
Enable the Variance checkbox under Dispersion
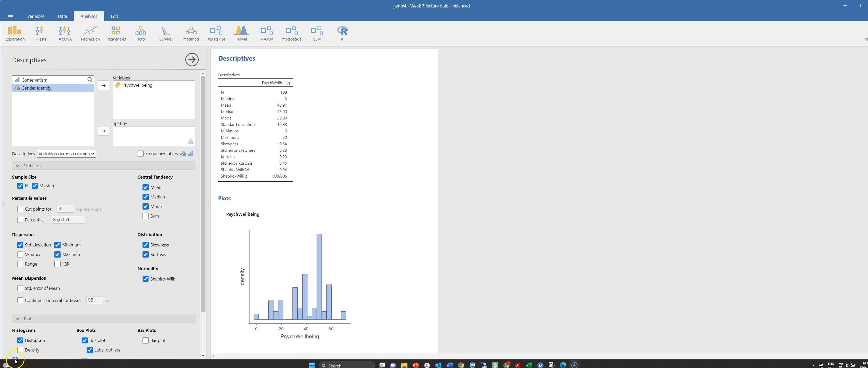point(20,254)
